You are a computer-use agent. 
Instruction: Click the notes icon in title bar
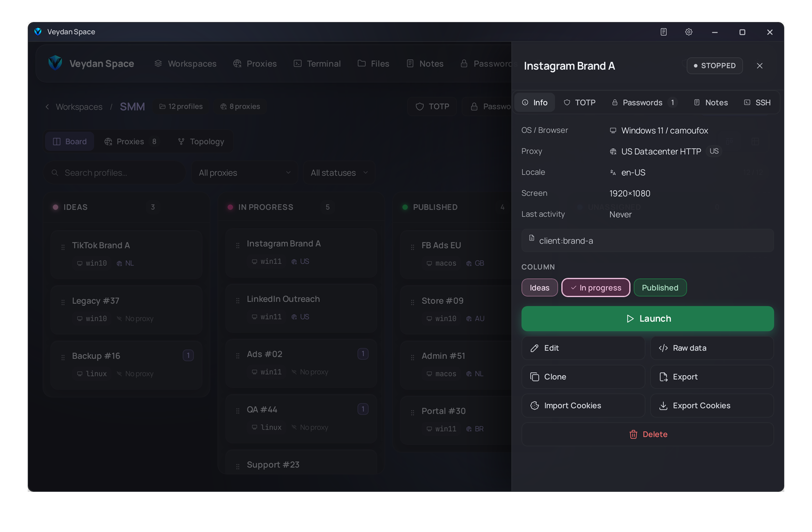(663, 32)
